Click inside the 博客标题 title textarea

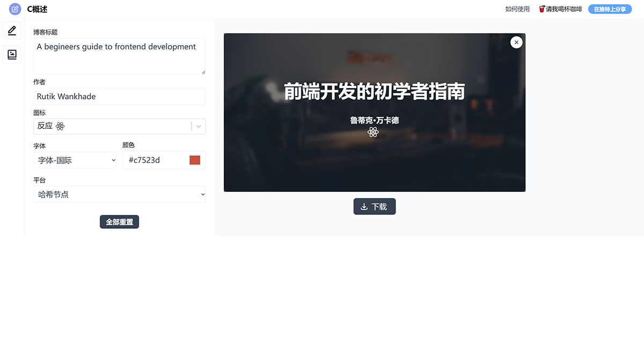(119, 56)
